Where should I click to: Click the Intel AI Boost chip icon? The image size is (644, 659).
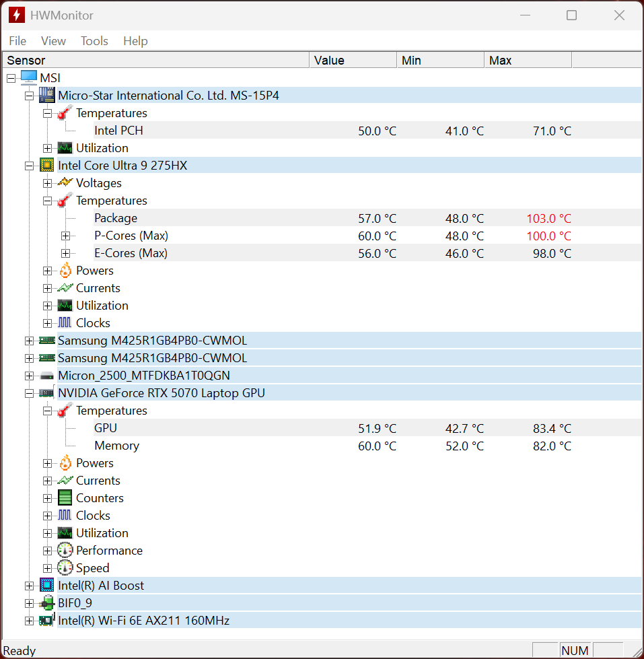click(46, 585)
